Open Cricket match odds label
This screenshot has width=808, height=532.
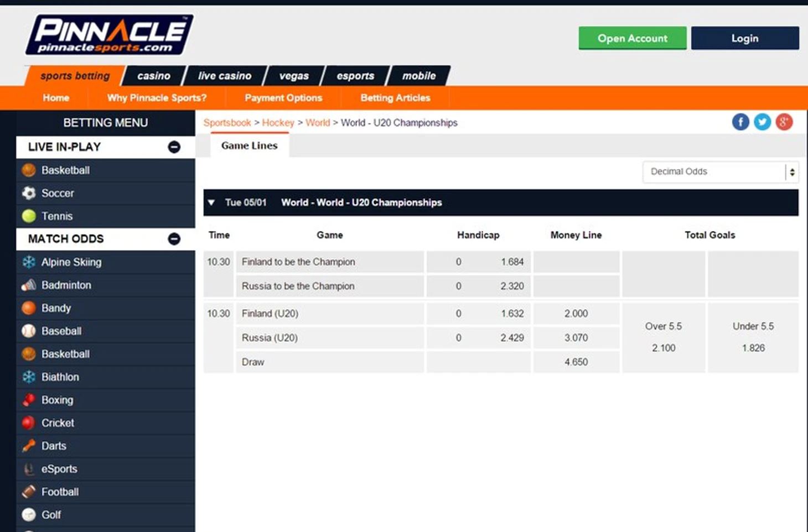[58, 423]
